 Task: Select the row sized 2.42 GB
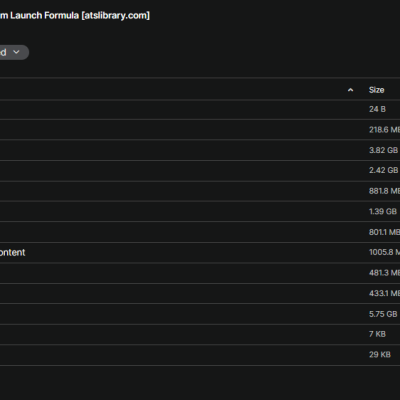pos(200,170)
